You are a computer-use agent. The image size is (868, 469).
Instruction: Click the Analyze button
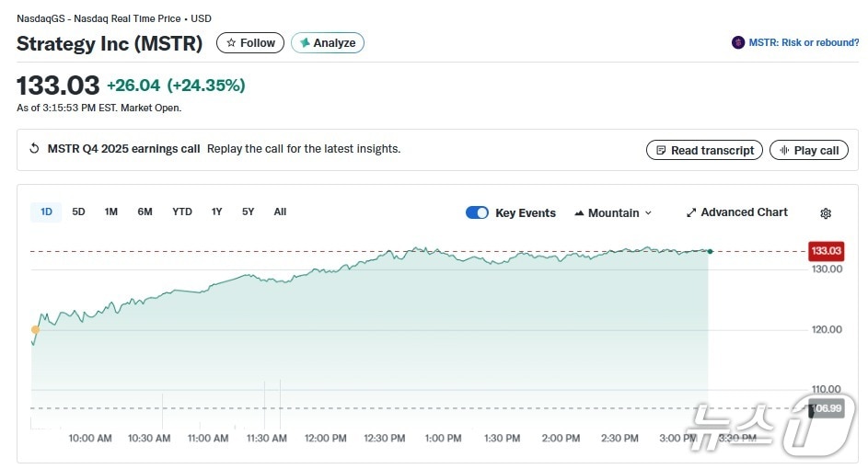click(328, 43)
